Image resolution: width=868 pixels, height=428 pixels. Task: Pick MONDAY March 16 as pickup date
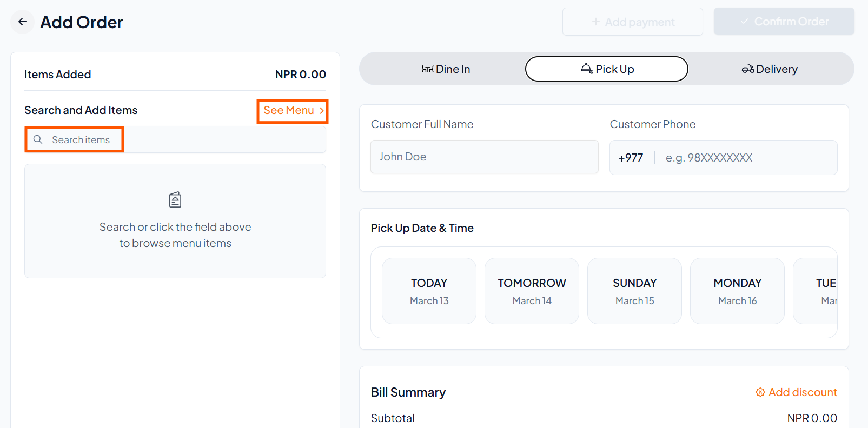point(737,291)
